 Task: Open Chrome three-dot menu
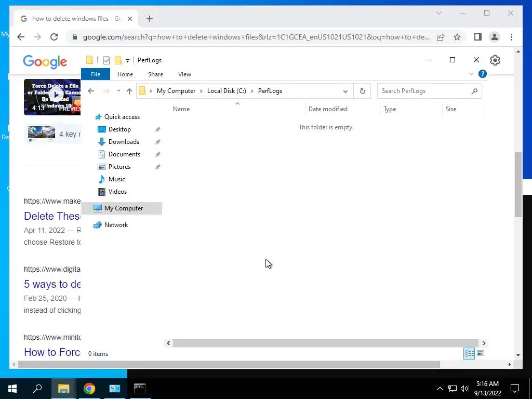(511, 37)
